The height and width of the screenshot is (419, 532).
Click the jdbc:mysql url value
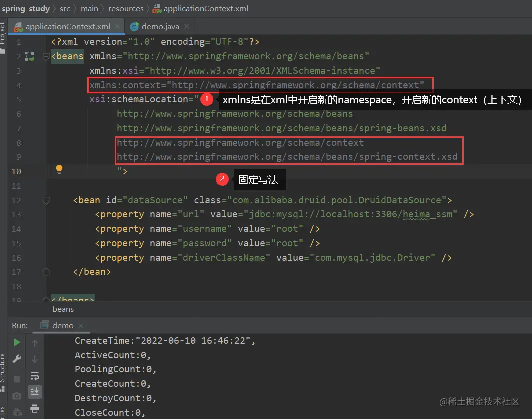[350, 214]
